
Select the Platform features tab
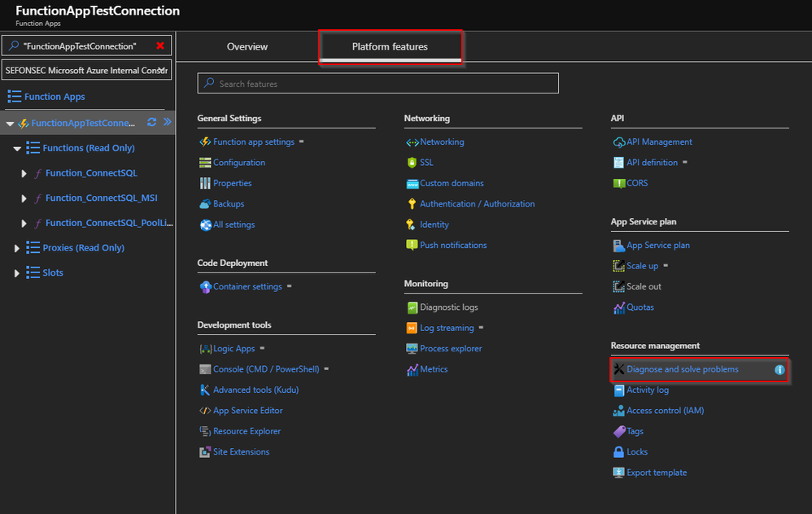[390, 46]
